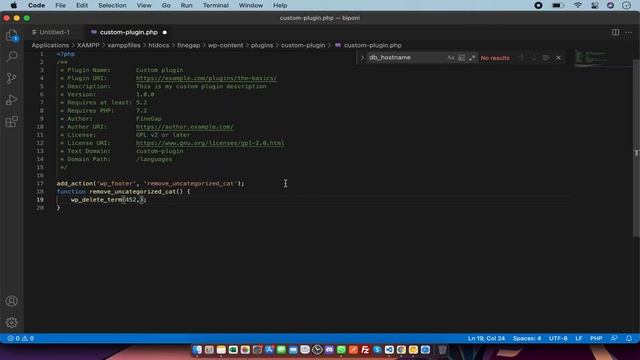Toggle Match Case in find widget
640x360 pixels.
tap(451, 58)
